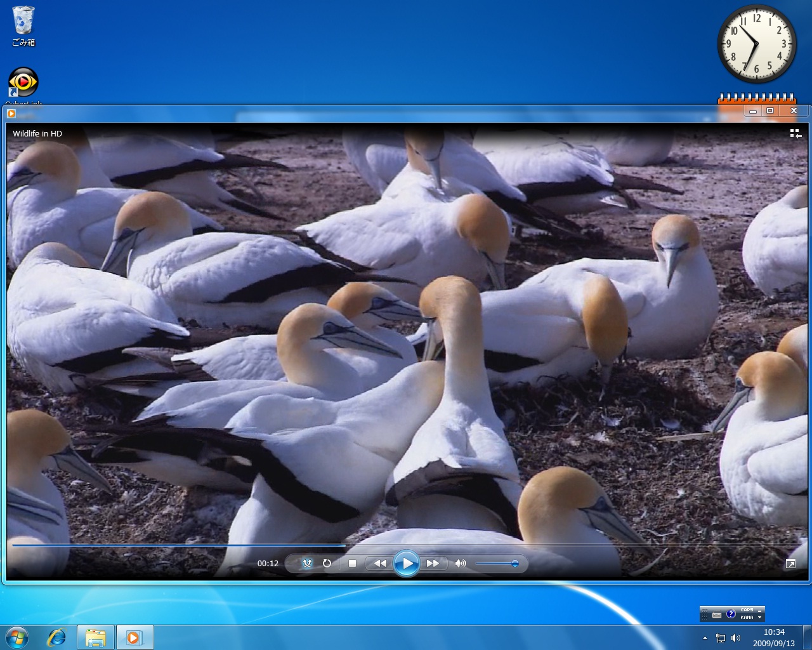This screenshot has height=650, width=812.
Task: Open Windows Explorer from taskbar
Action: [x=96, y=637]
